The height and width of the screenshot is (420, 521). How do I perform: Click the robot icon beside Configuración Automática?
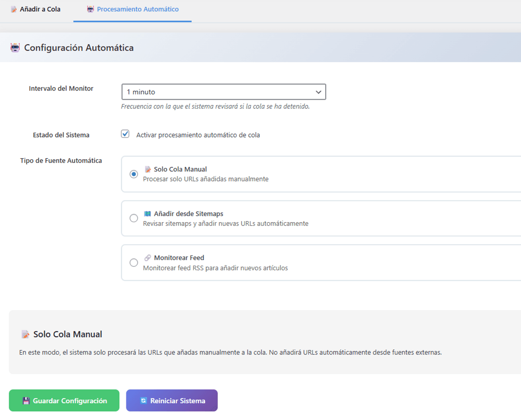click(x=15, y=48)
